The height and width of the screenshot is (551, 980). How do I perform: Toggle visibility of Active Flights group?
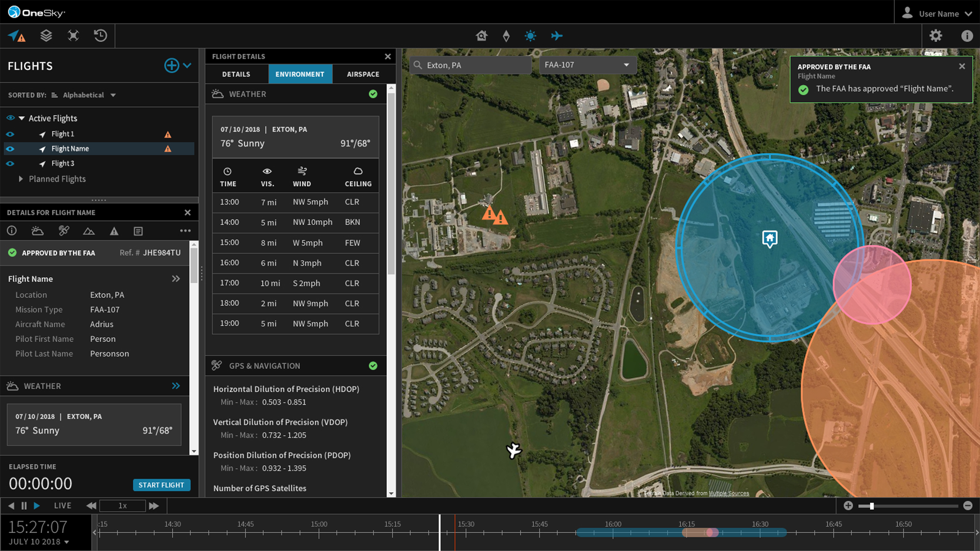[10, 118]
